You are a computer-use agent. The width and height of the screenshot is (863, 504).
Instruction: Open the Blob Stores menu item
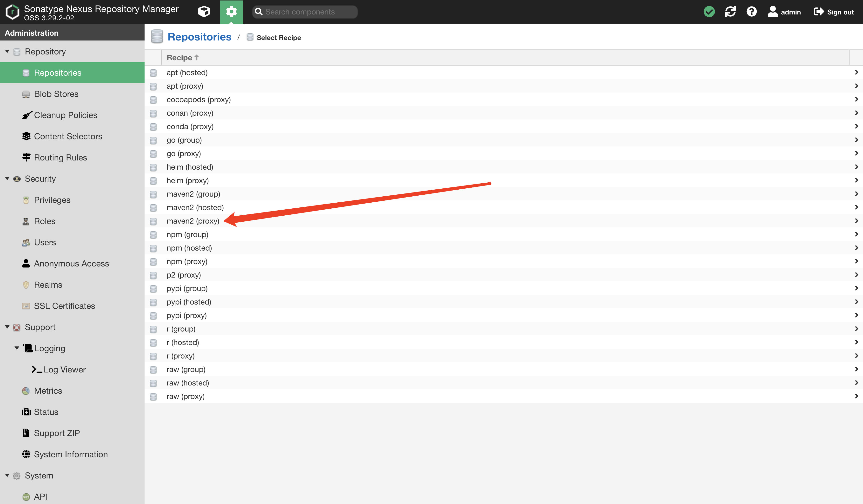[56, 94]
